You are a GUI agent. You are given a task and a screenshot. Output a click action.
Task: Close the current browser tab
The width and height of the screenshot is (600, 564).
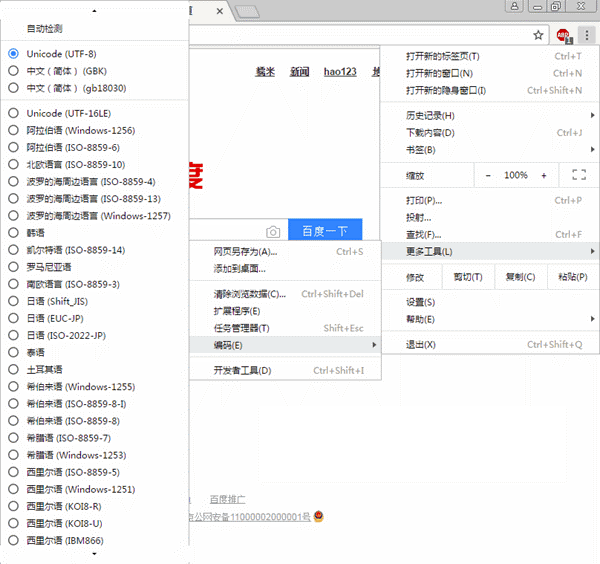[x=220, y=11]
